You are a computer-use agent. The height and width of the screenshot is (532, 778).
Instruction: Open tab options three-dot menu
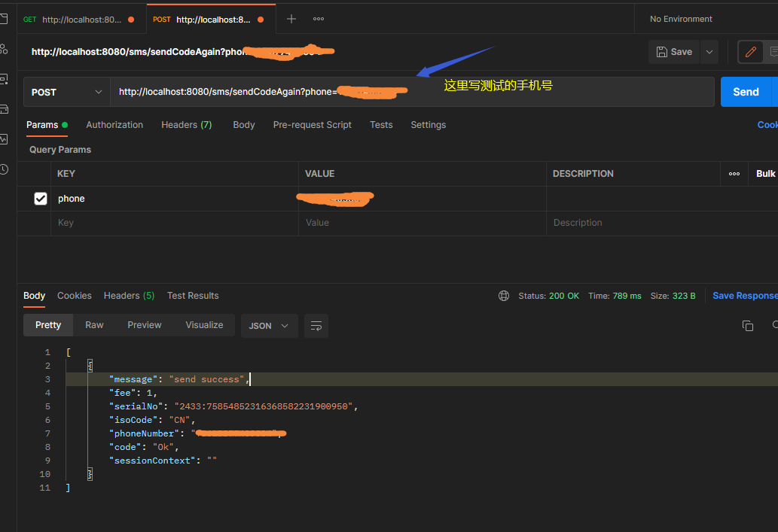[x=319, y=19]
